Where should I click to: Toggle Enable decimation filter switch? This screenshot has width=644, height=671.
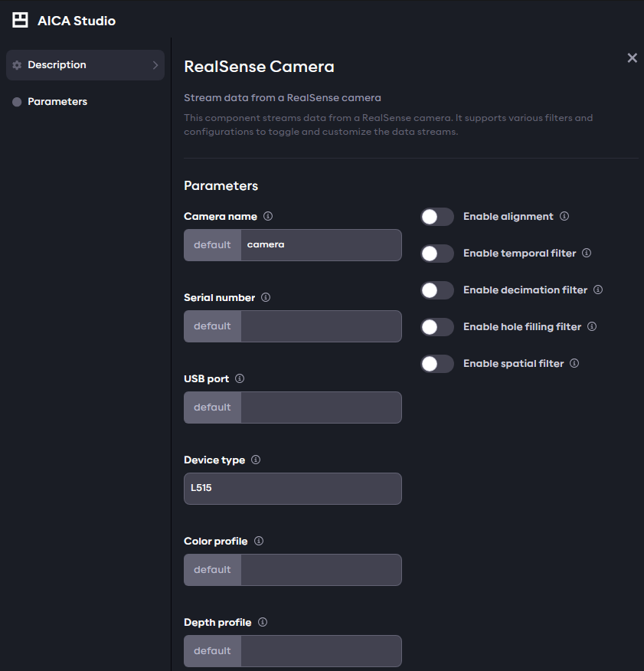coord(437,290)
